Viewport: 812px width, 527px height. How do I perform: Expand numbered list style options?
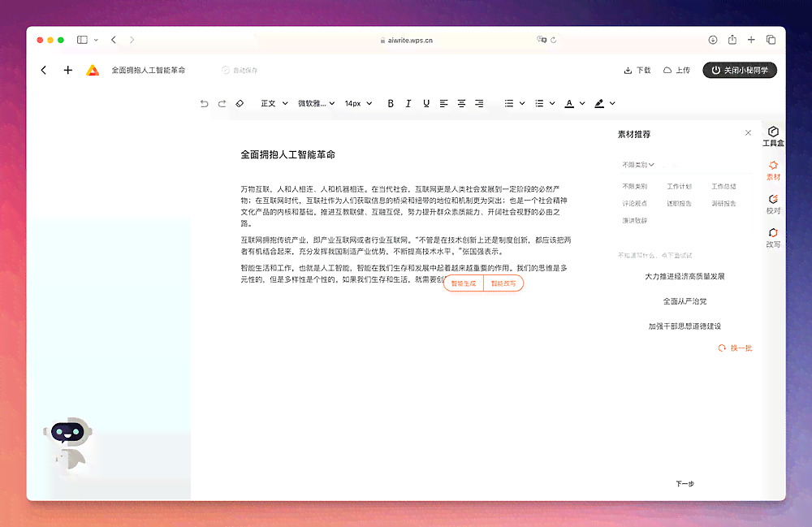pyautogui.click(x=552, y=104)
